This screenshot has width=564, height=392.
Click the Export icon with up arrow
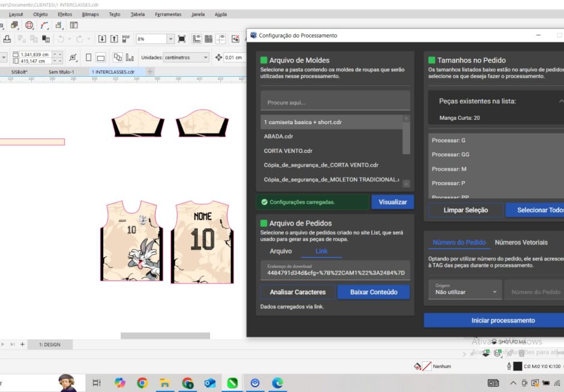(114, 39)
